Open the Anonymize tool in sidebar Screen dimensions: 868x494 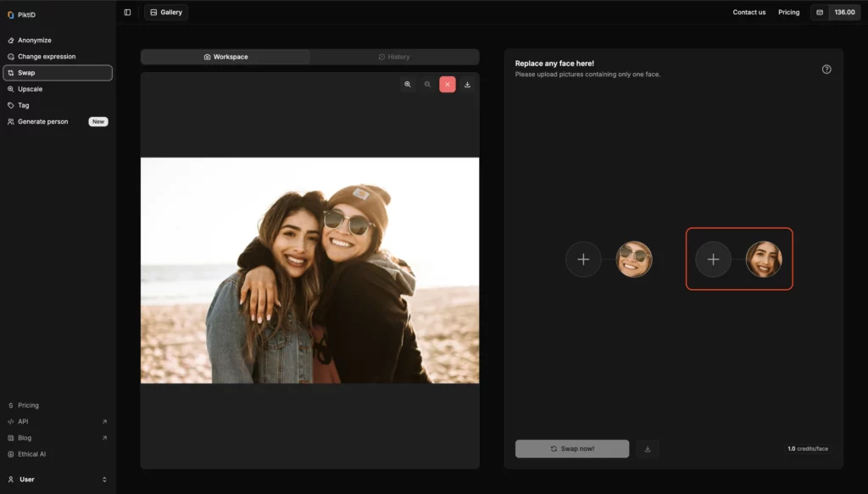point(35,41)
